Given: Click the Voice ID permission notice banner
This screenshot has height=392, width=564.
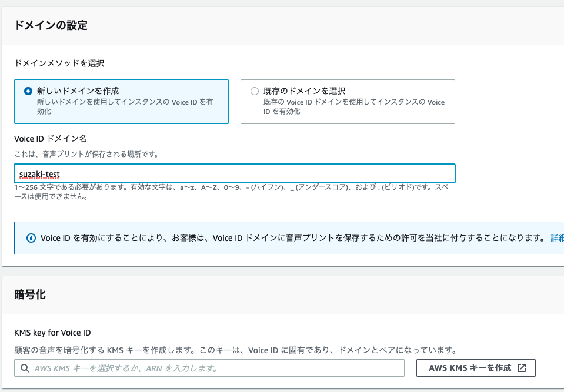Looking at the screenshot, I should pyautogui.click(x=282, y=237).
